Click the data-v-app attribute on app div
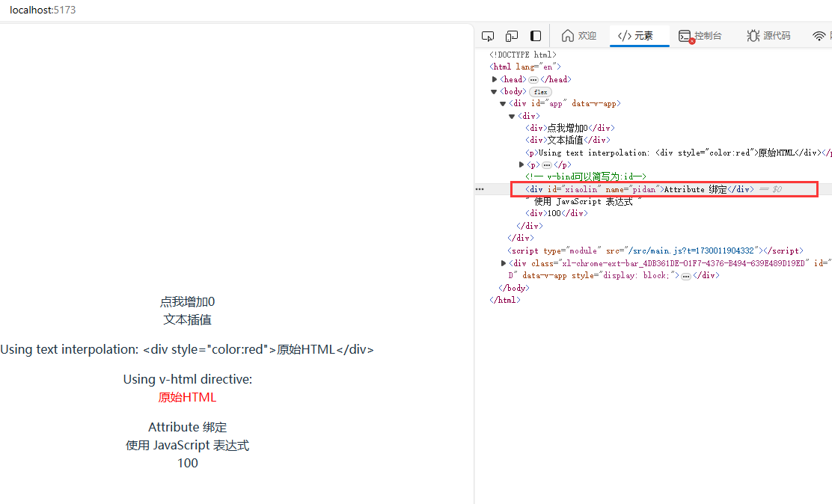Viewport: 832px width, 504px height. coord(594,103)
